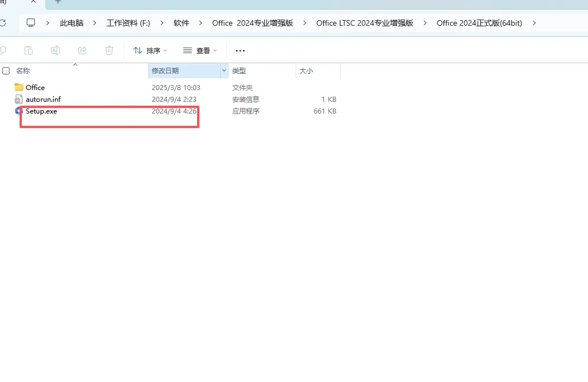The image size is (588, 382).
Task: Click the autorun.inf file icon
Action: pos(18,99)
